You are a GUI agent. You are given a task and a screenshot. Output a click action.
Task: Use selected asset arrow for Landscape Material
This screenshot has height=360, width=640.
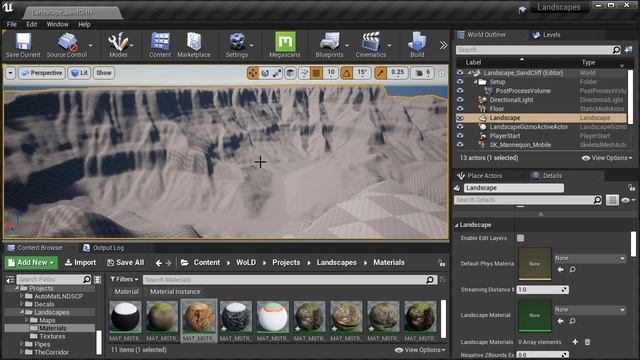(560, 321)
